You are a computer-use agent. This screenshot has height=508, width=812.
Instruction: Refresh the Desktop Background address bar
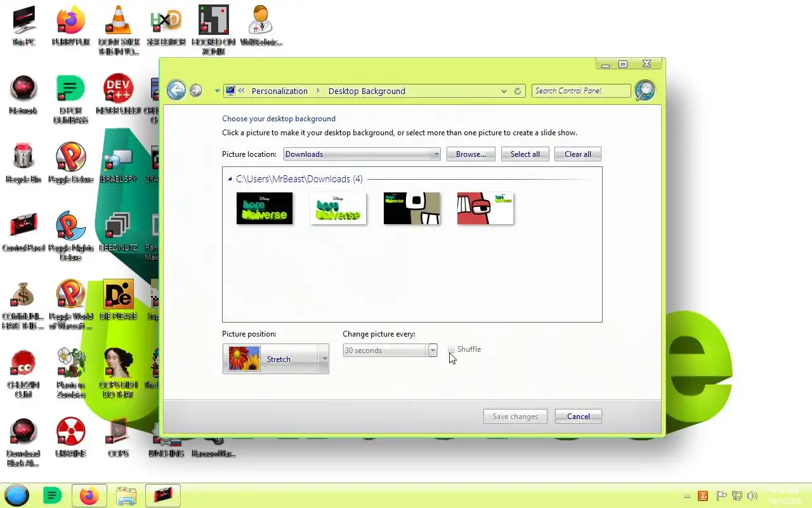[x=518, y=91]
